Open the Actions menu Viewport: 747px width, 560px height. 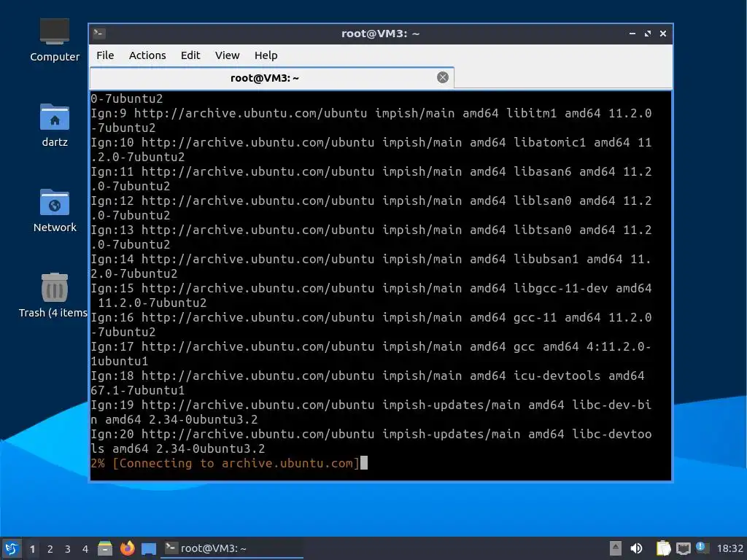point(147,55)
